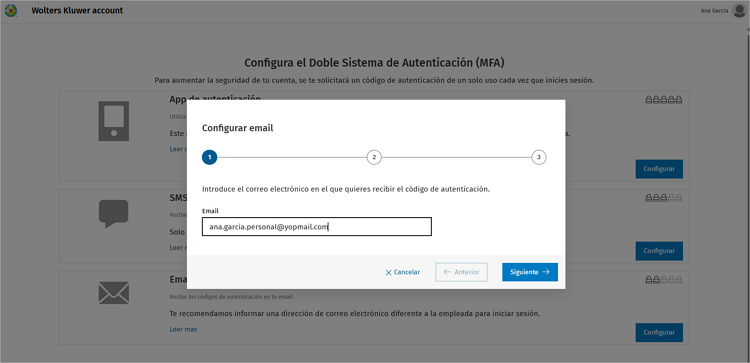The width and height of the screenshot is (750, 363).
Task: Click the Email security level padlock icons
Action: [663, 280]
